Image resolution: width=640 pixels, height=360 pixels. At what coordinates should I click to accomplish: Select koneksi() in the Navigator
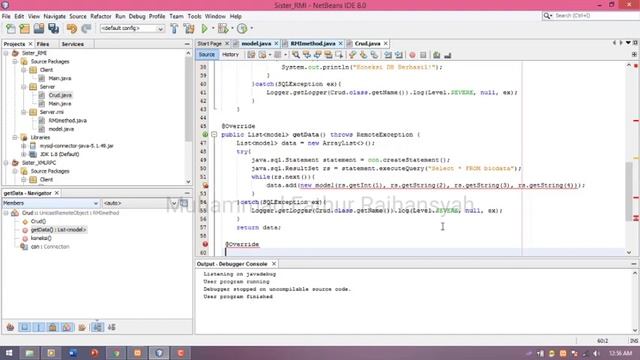tap(41, 238)
